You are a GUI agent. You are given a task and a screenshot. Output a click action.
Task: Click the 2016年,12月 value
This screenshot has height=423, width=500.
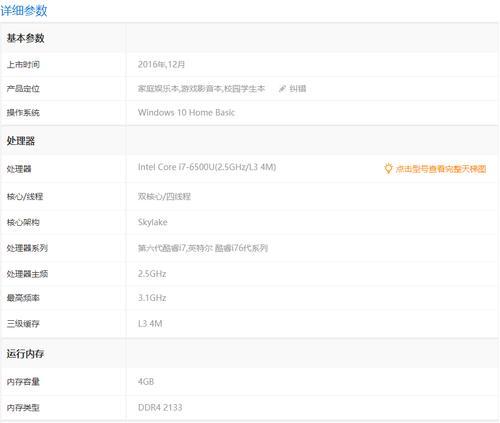pos(161,64)
